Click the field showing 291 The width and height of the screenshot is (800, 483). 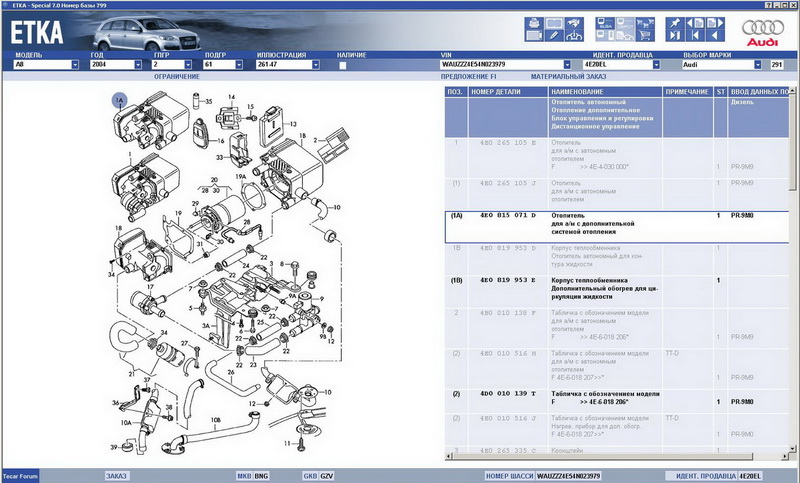click(777, 65)
